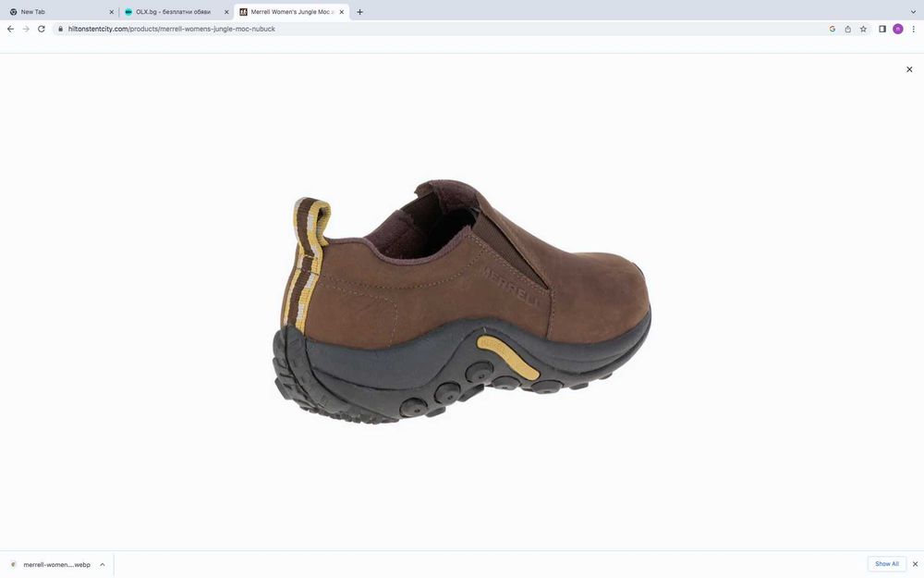Click the Google icon in address bar
This screenshot has width=924, height=578.
click(833, 29)
